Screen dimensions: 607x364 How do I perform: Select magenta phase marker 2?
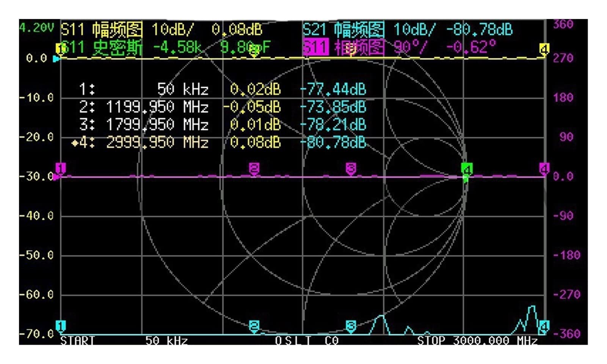[254, 169]
